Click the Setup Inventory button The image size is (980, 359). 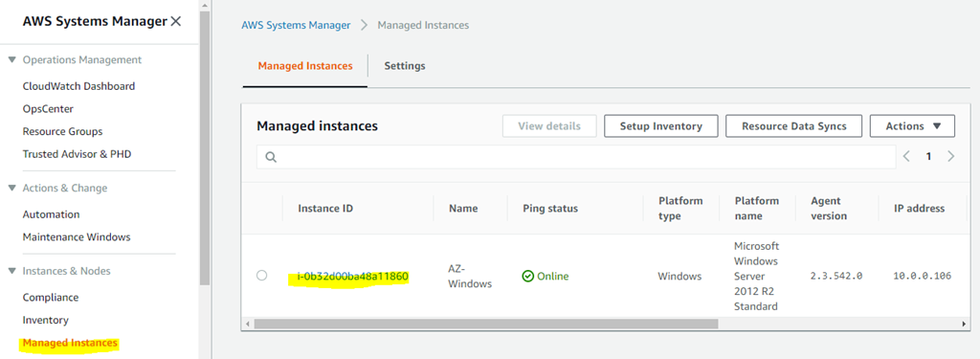(660, 125)
